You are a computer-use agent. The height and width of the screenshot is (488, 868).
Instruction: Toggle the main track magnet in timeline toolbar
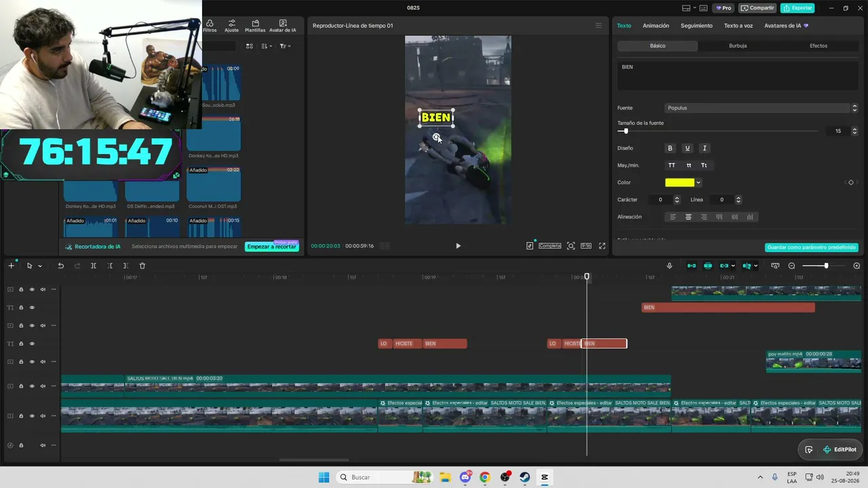click(692, 266)
